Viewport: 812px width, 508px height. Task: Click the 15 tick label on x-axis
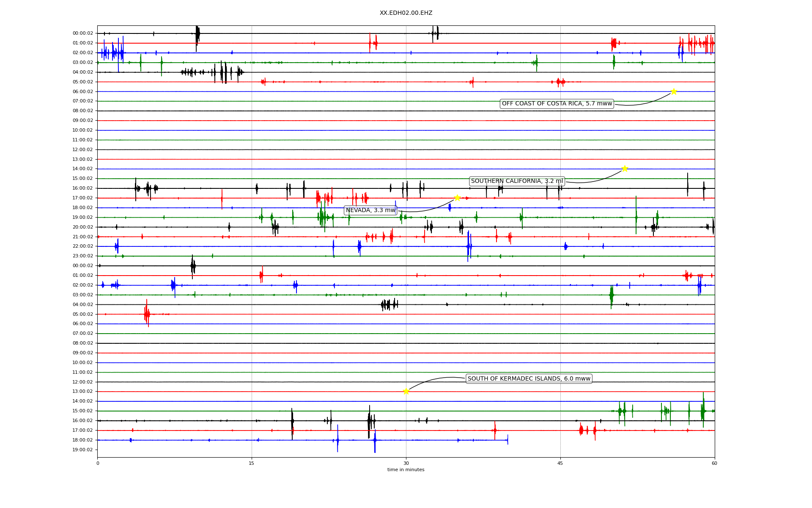[x=252, y=463]
